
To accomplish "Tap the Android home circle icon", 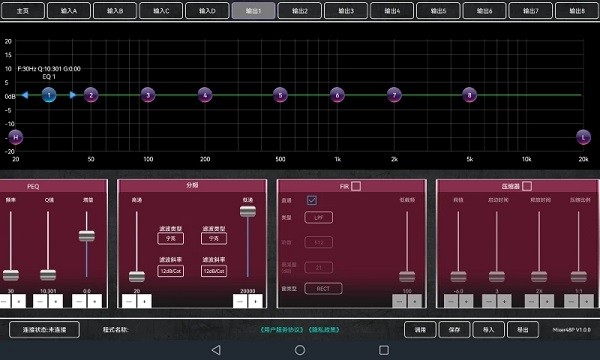I will (300, 350).
